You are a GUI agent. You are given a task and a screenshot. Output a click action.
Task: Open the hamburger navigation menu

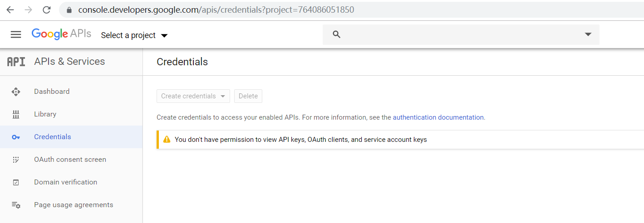point(16,34)
